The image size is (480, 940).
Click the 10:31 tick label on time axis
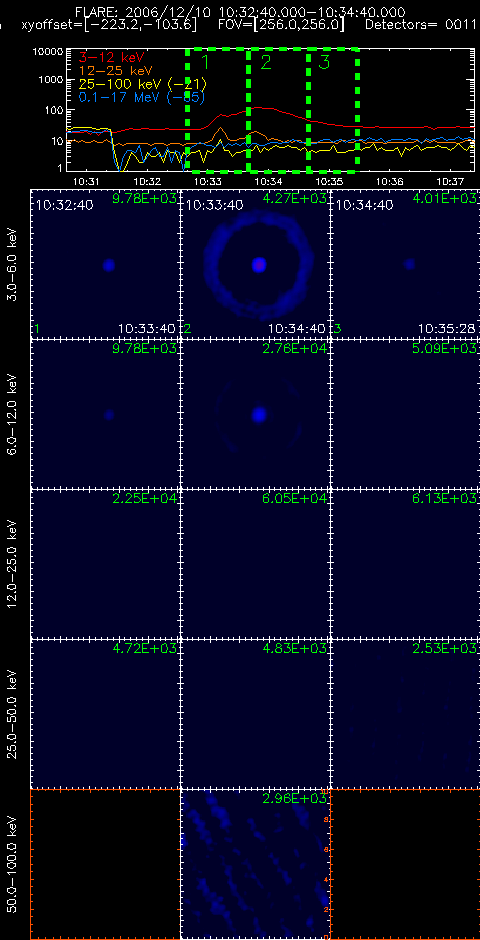pos(86,180)
